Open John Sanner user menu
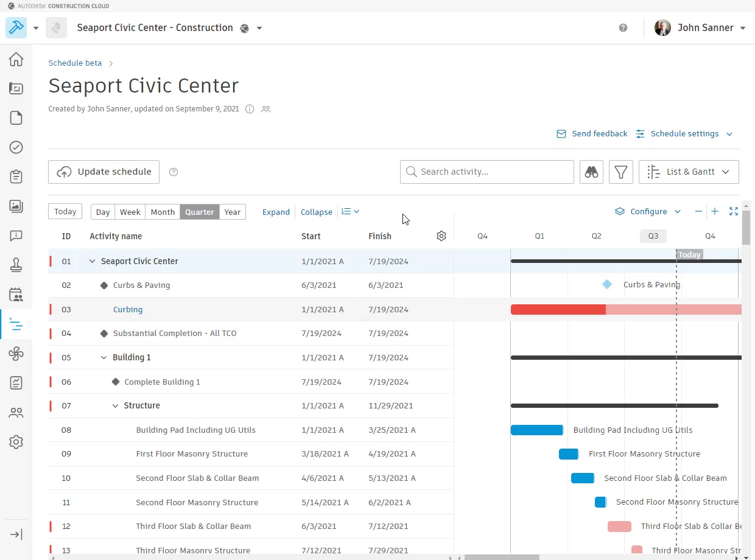Viewport: 755px width, 560px height. [x=700, y=28]
